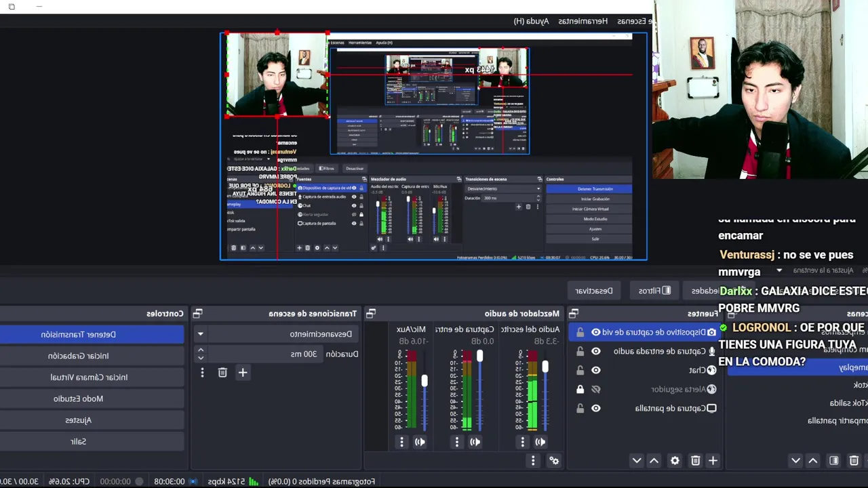
Task: Select the Compartir pantalla scene
Action: [x=838, y=420]
